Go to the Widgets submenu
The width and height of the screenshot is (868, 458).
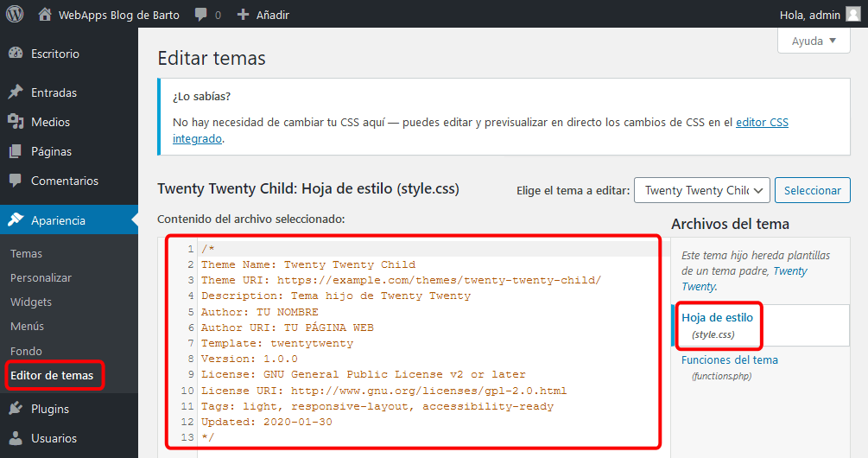31,302
